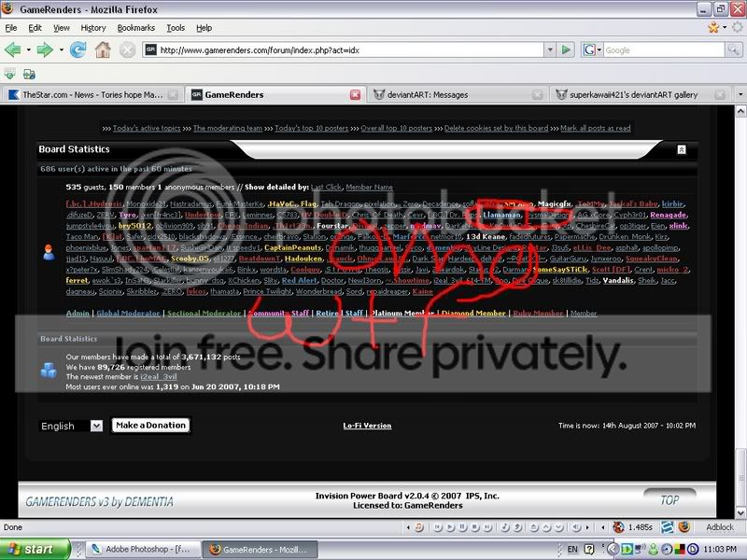
Task: Click the FoxyTunes volume icon
Action: pyautogui.click(x=577, y=527)
